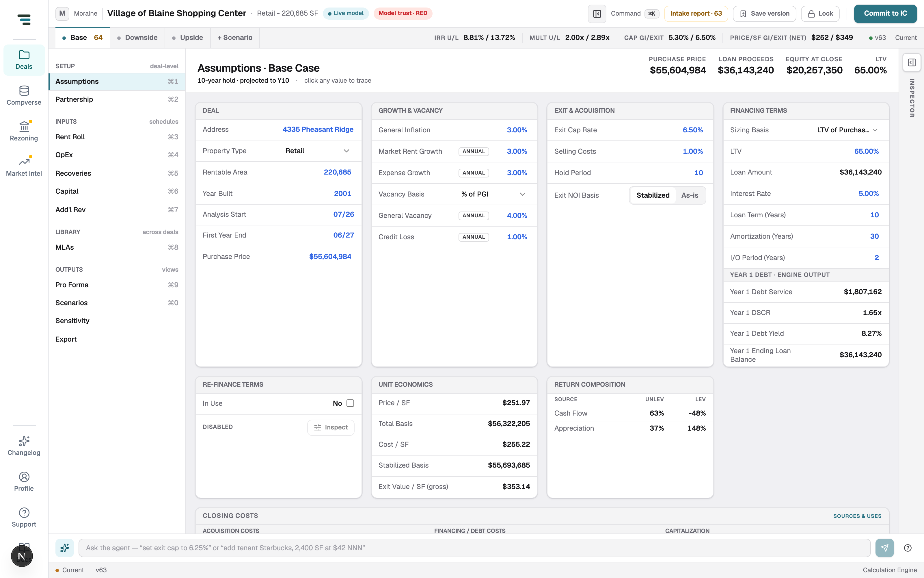Toggle the sidebar panel icon near Command
This screenshot has width=924, height=578.
coord(597,14)
